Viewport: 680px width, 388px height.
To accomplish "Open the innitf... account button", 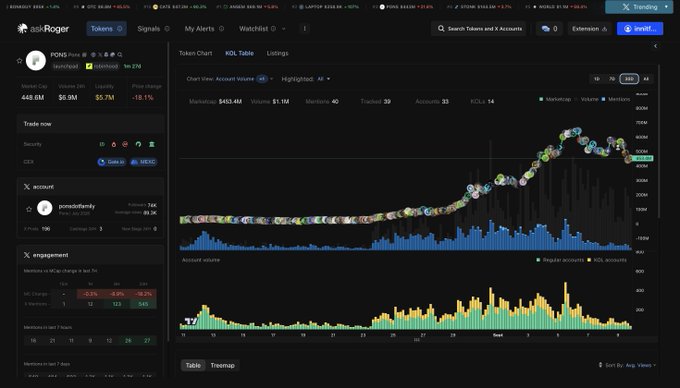I will [x=640, y=29].
